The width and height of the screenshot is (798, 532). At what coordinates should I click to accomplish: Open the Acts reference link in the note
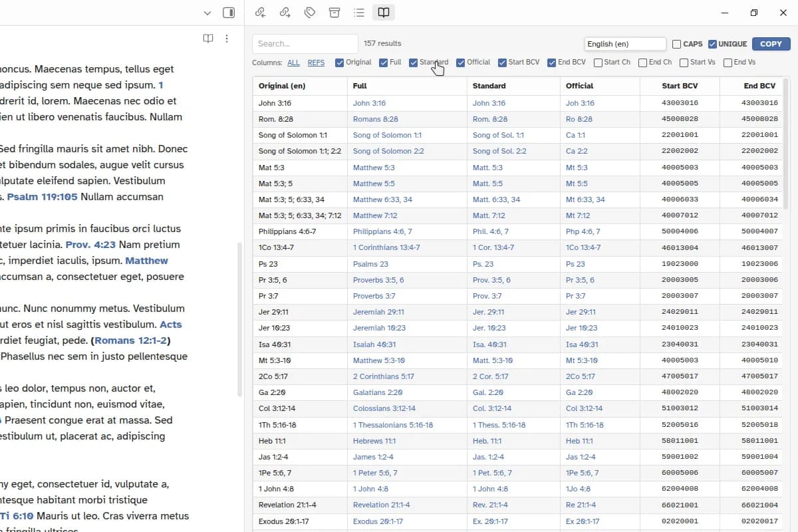pyautogui.click(x=170, y=325)
